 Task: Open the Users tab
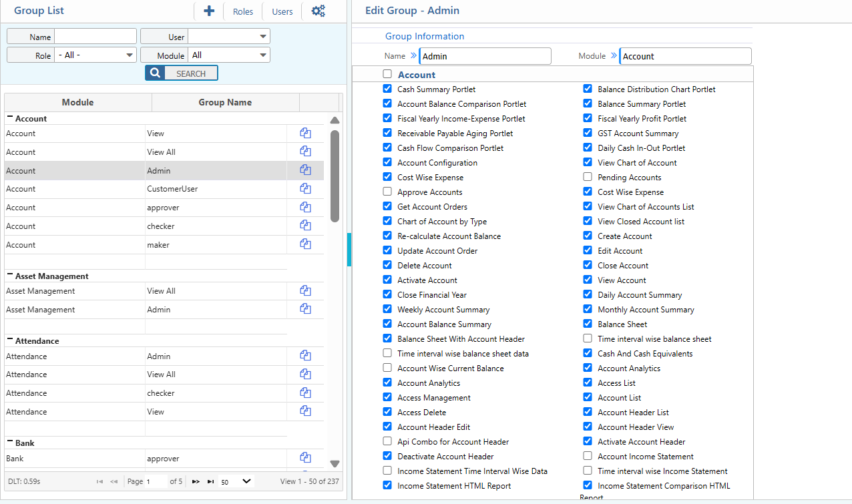[282, 11]
